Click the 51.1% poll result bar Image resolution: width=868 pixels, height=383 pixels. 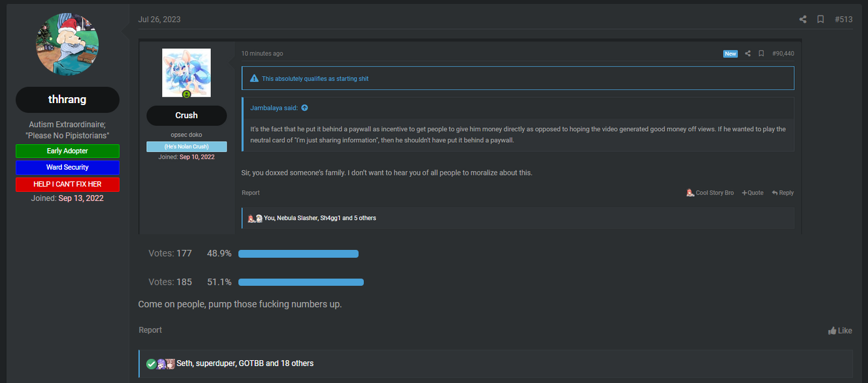pyautogui.click(x=301, y=283)
